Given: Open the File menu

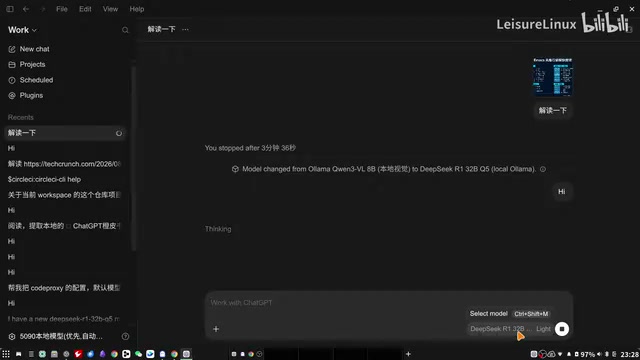Looking at the screenshot, I should (62, 9).
